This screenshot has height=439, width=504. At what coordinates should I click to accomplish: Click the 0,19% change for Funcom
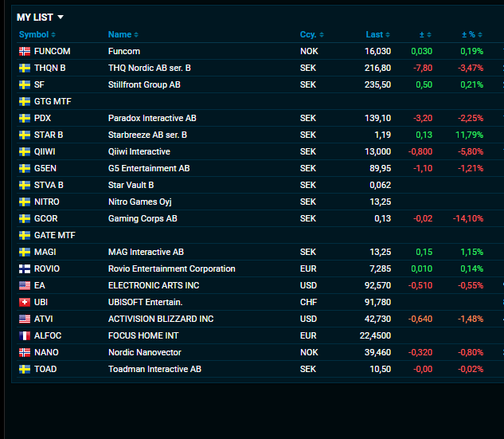[472, 51]
